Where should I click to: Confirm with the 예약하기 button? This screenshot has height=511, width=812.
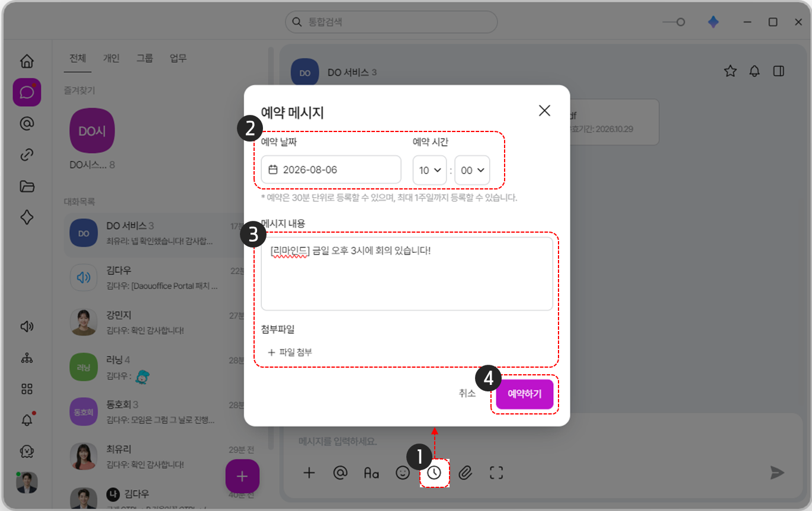(x=525, y=394)
